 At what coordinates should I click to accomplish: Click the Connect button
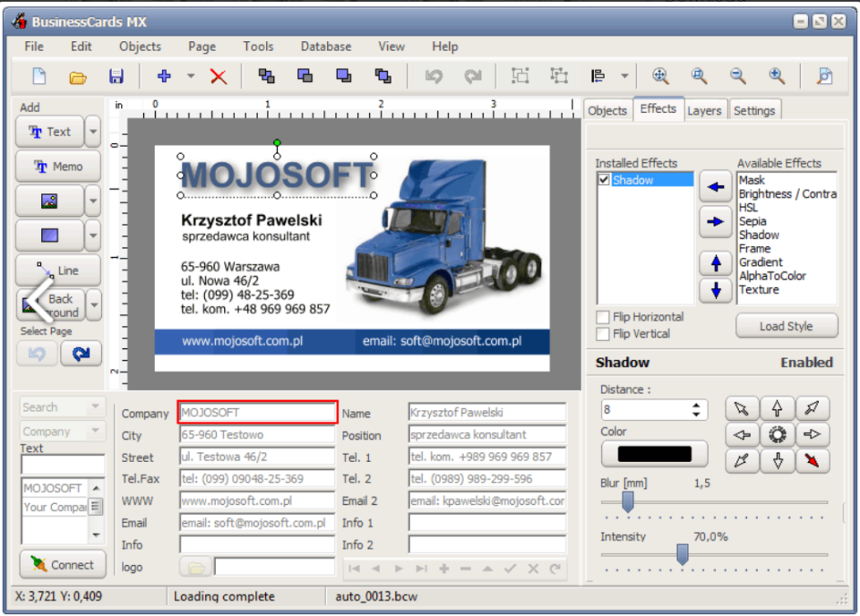pyautogui.click(x=62, y=565)
